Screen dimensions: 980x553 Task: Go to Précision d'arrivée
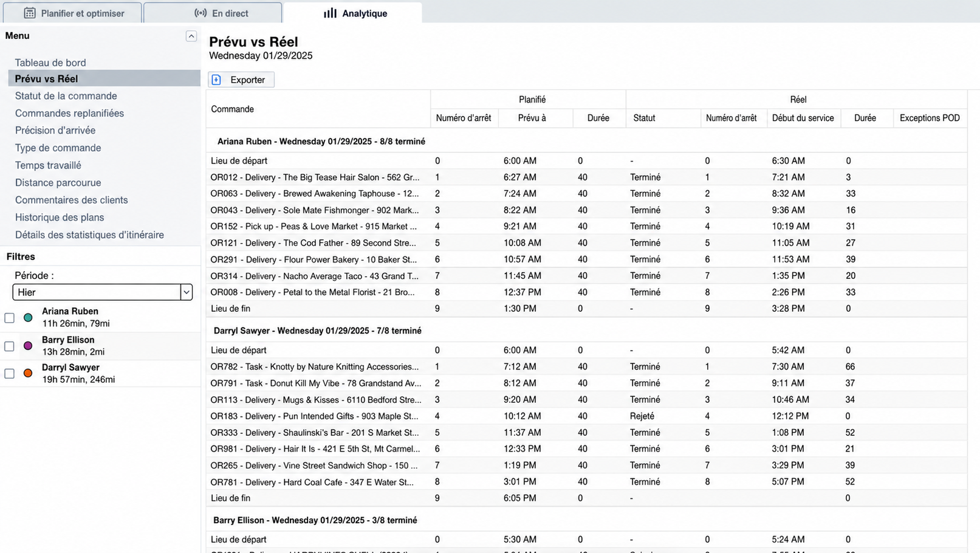point(55,130)
